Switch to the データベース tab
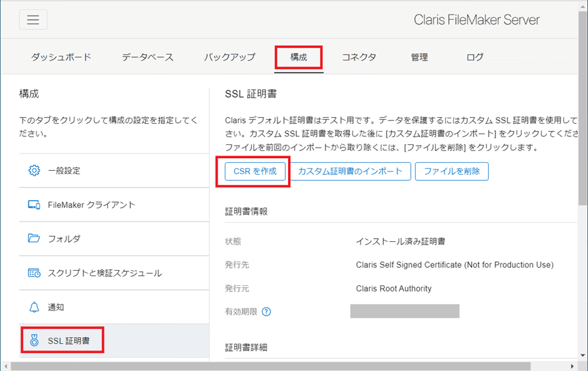The width and height of the screenshot is (588, 371). click(148, 57)
